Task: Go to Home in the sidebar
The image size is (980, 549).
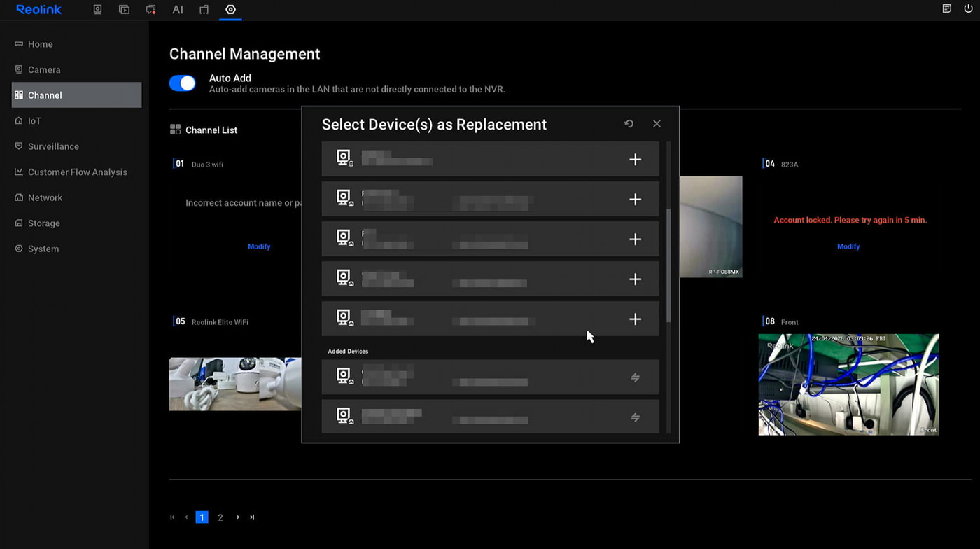Action: coord(76,44)
